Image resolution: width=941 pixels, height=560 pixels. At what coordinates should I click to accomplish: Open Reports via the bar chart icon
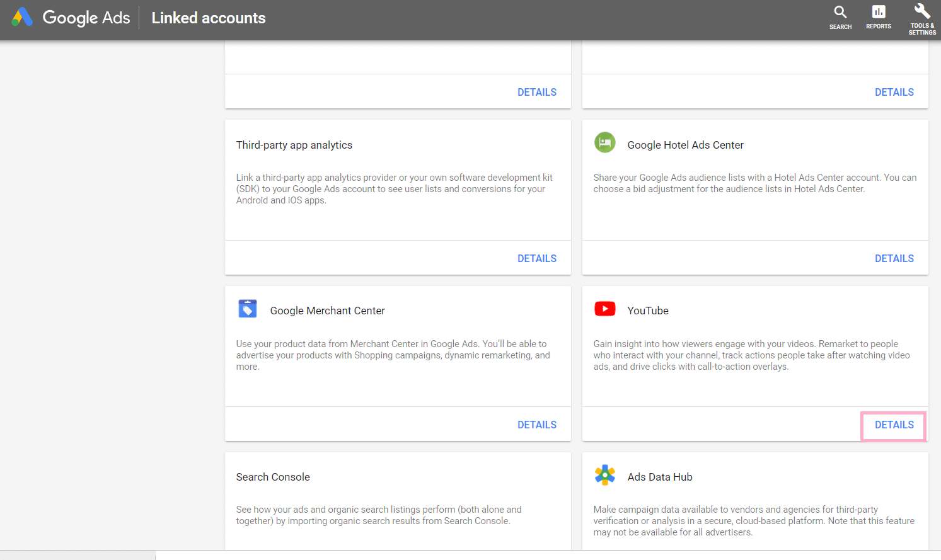click(878, 16)
